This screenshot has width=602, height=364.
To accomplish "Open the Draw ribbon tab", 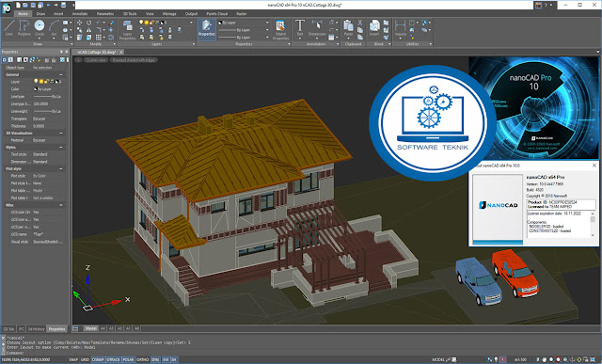I will (40, 14).
